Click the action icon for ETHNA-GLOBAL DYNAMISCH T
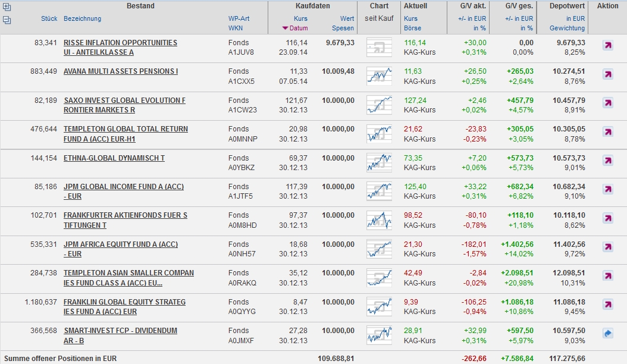Viewport: 627px width, 364px height. 607,161
